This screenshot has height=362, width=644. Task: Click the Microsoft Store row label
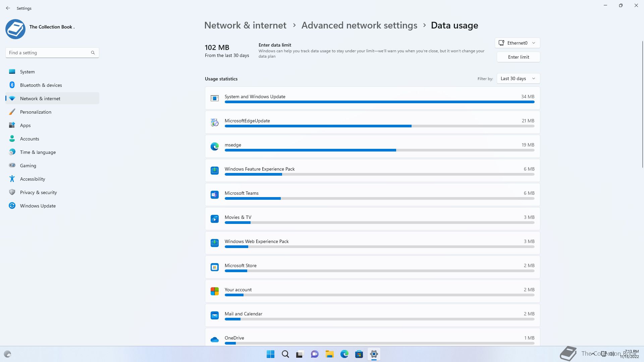(240, 265)
